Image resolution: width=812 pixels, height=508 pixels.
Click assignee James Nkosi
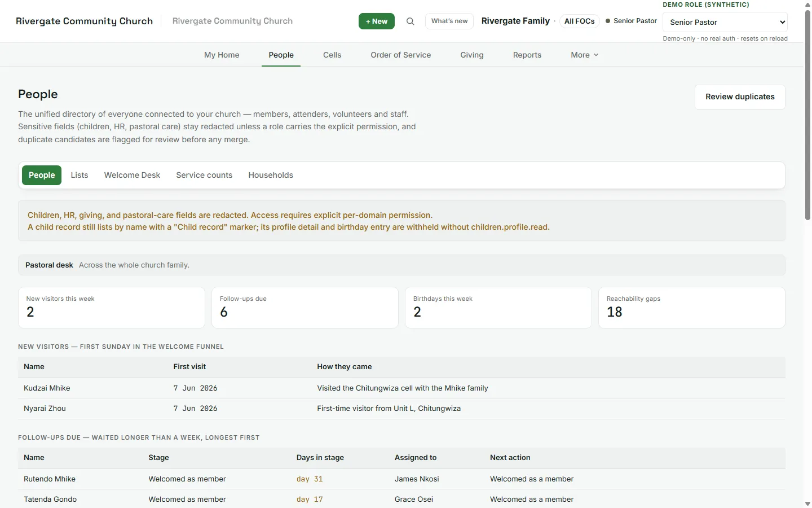pos(417,479)
